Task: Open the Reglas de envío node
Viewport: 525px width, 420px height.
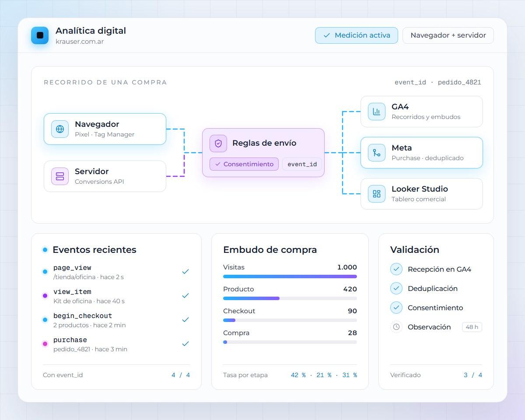Action: click(x=263, y=153)
